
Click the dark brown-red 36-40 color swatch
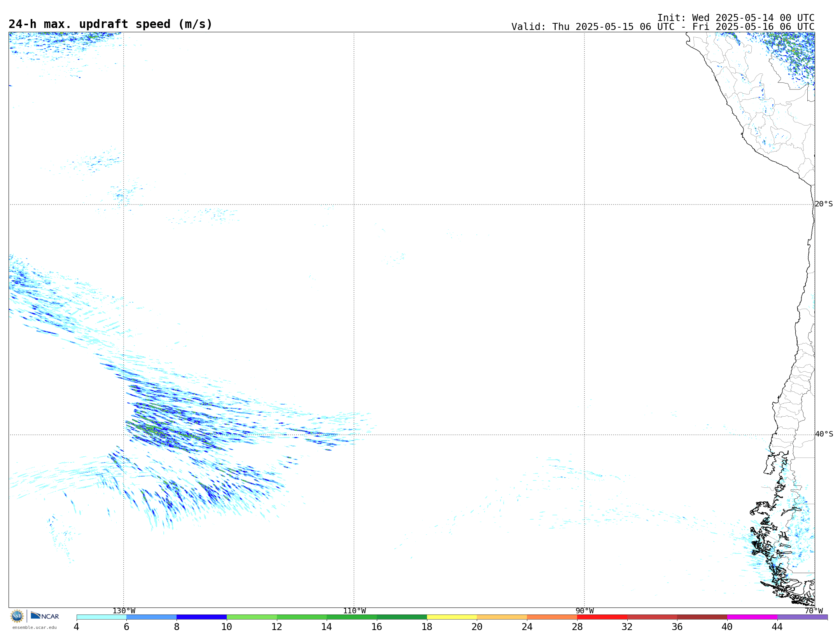[702, 617]
